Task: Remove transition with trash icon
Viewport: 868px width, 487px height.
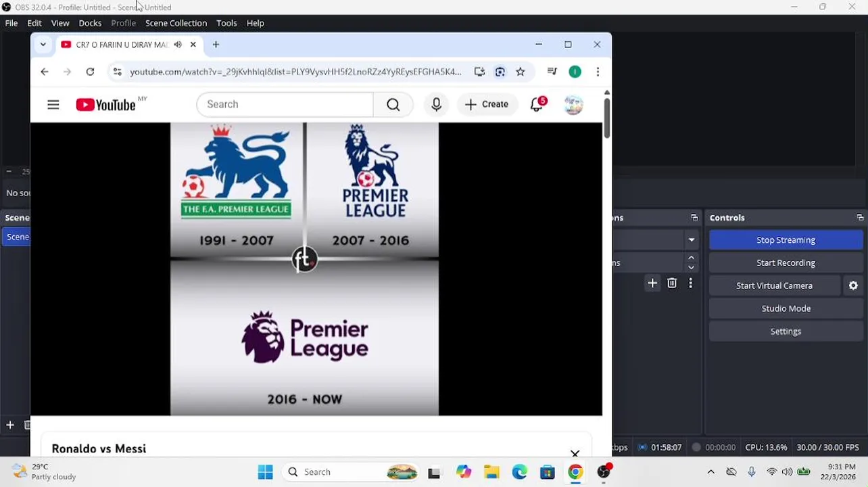Action: [672, 283]
